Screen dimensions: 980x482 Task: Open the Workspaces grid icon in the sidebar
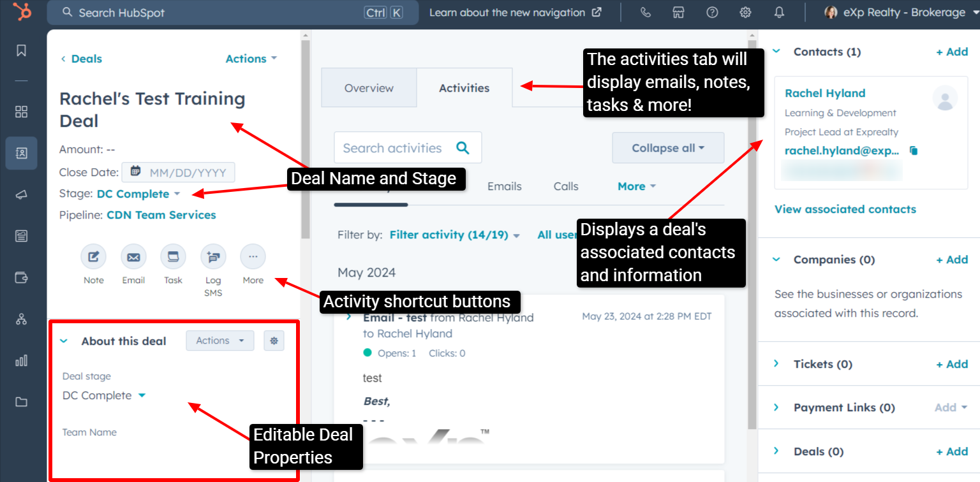(22, 112)
